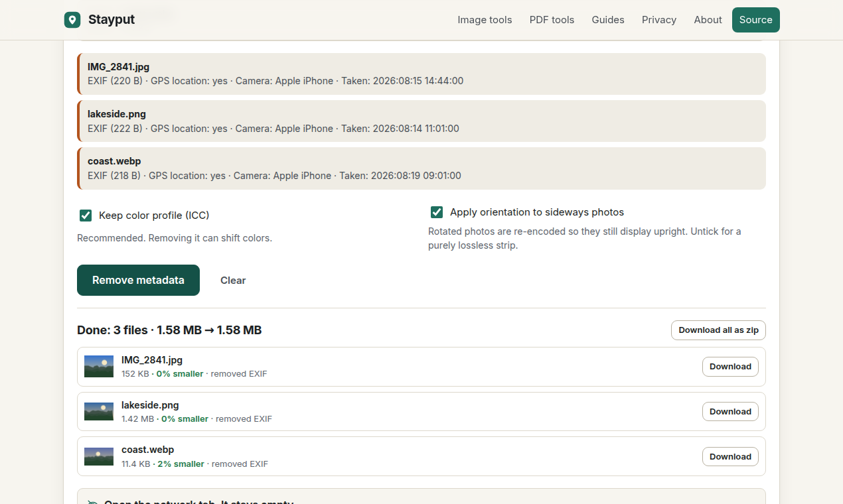Open the Privacy page
This screenshot has width=843, height=504.
(x=659, y=20)
